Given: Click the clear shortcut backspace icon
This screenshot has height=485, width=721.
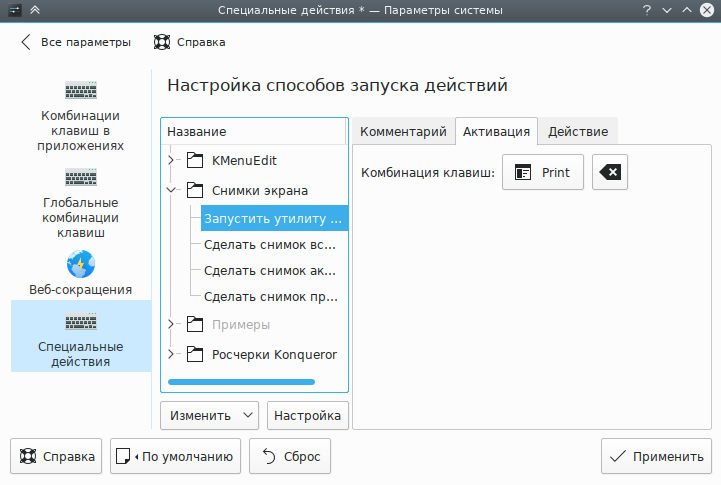Looking at the screenshot, I should pyautogui.click(x=609, y=173).
